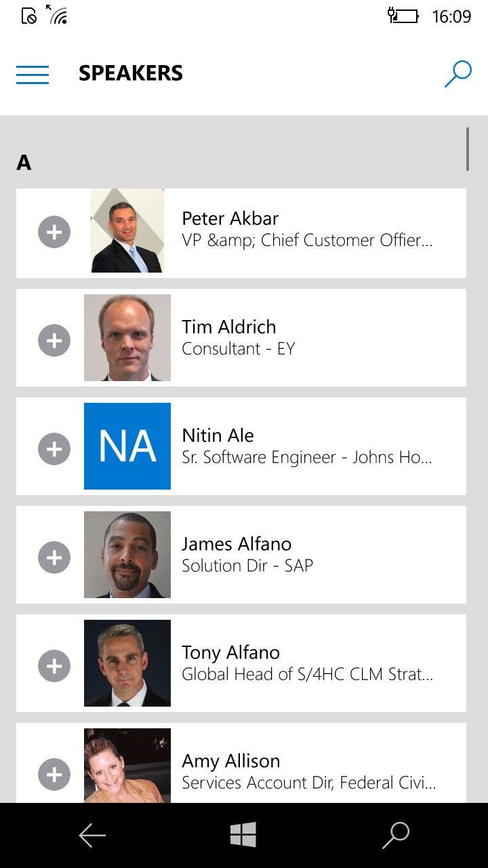Add Peter Akbar using the plus icon

click(54, 233)
